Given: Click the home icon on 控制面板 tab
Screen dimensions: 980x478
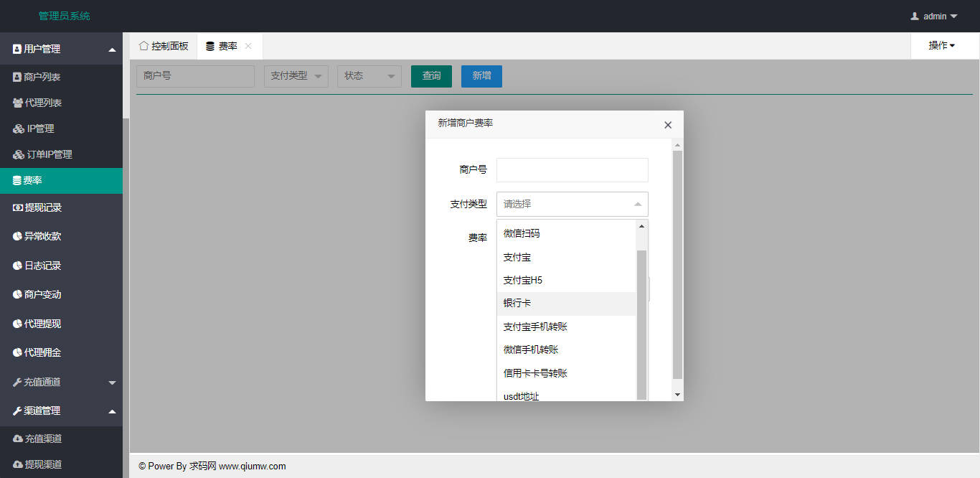Looking at the screenshot, I should [x=143, y=46].
